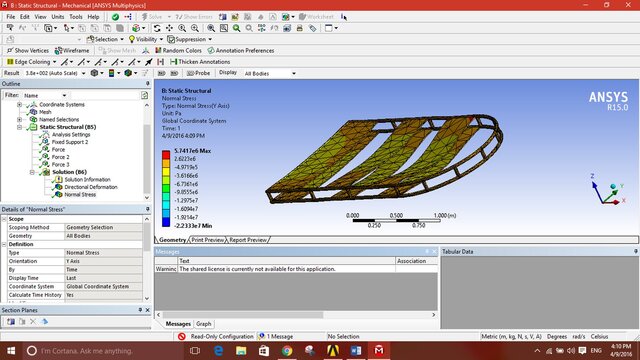Open Microsoft Edge from the taskbar
The width and height of the screenshot is (640, 360).
[x=218, y=351]
